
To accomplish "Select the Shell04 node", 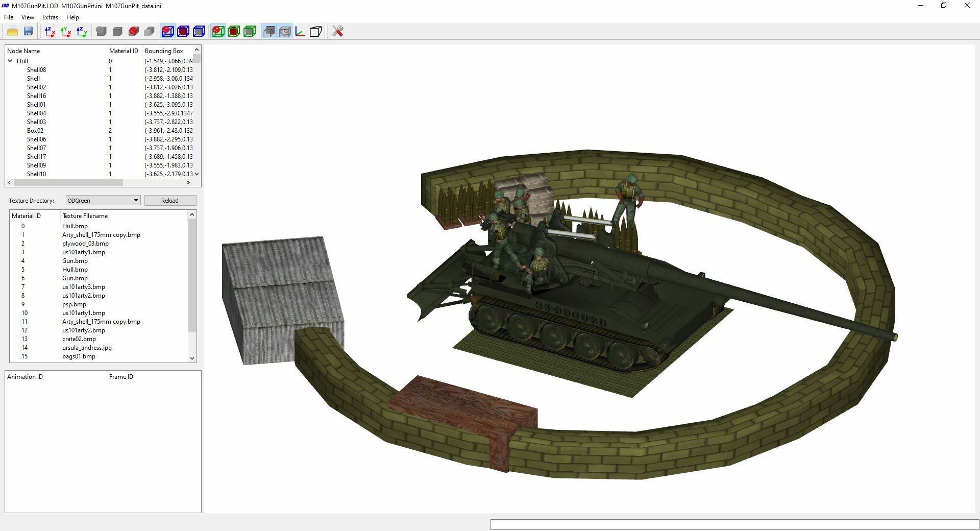I will coord(36,113).
